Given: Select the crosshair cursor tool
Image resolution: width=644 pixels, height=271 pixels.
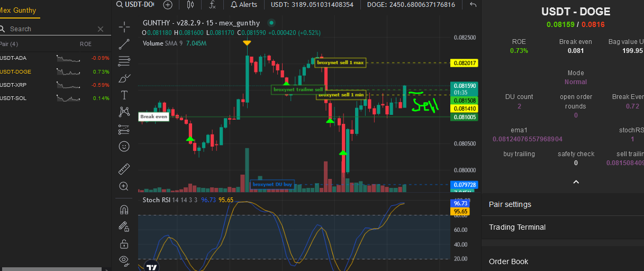Looking at the screenshot, I should pos(124,26).
